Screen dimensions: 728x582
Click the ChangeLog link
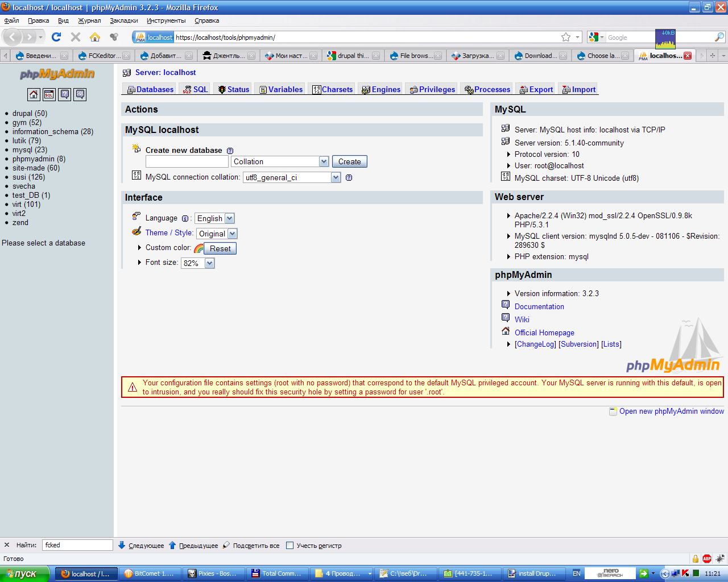click(x=535, y=344)
